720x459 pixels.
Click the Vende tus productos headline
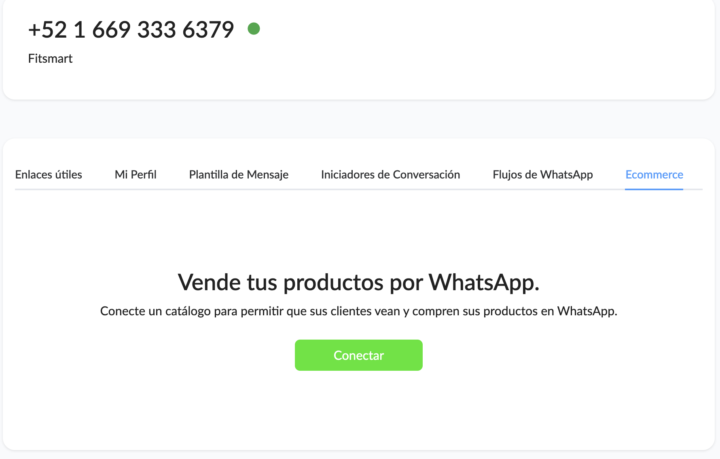pos(359,282)
